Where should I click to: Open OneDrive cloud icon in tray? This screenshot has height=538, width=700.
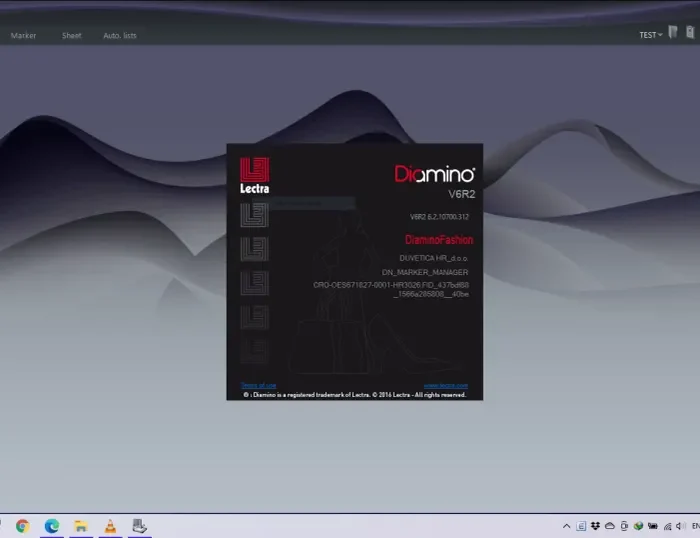[x=610, y=526]
